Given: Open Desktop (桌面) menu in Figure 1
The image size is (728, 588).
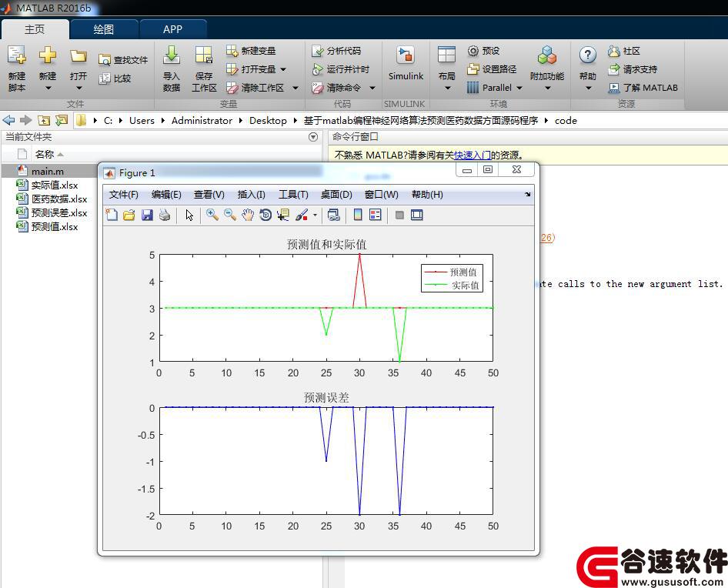Looking at the screenshot, I should [x=336, y=195].
